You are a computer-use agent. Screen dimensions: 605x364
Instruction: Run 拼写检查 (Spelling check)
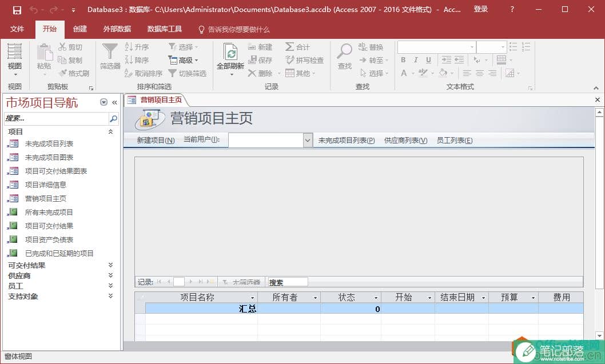tap(304, 60)
